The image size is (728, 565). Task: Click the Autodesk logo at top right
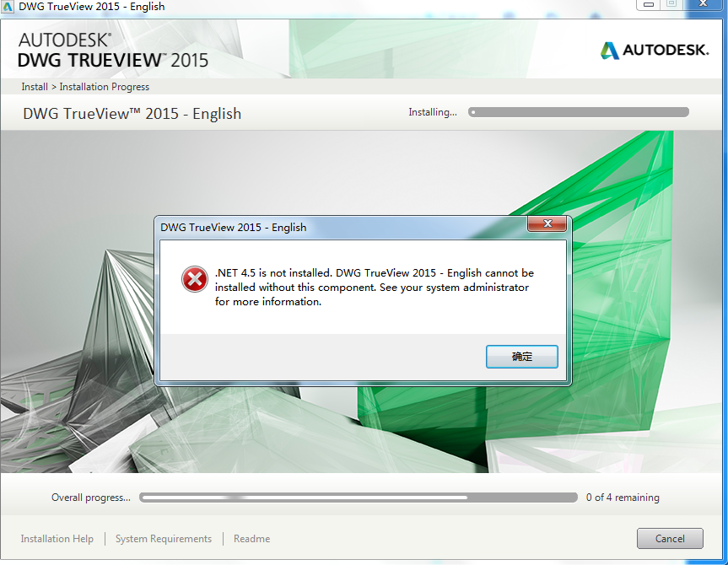655,50
